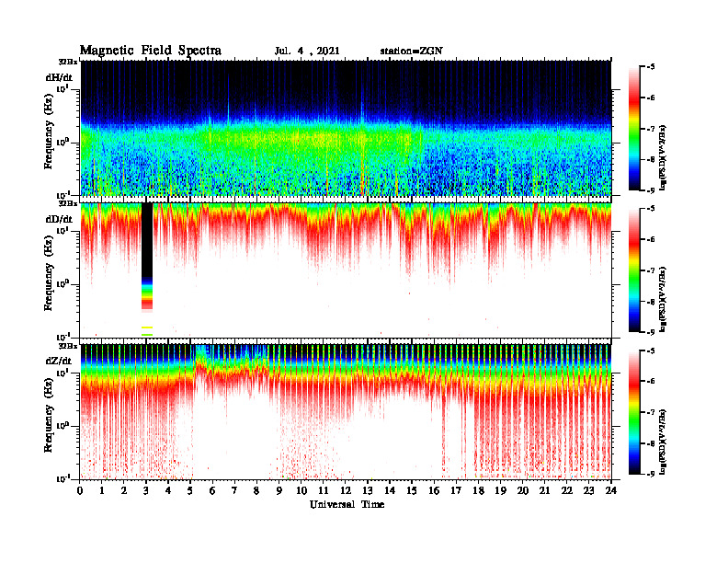
Task: Click the "32Hz" tick label of dD/dt panel
Action: 68,203
